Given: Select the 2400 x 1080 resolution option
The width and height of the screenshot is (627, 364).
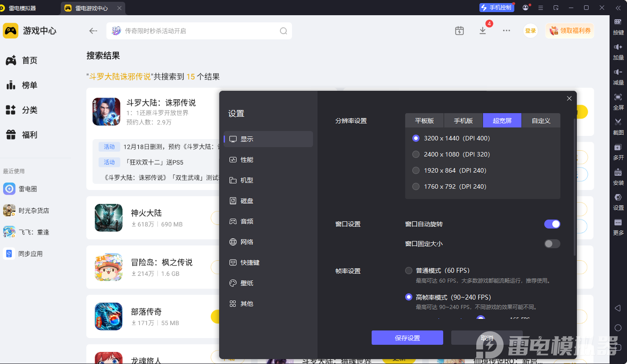Looking at the screenshot, I should (x=416, y=154).
